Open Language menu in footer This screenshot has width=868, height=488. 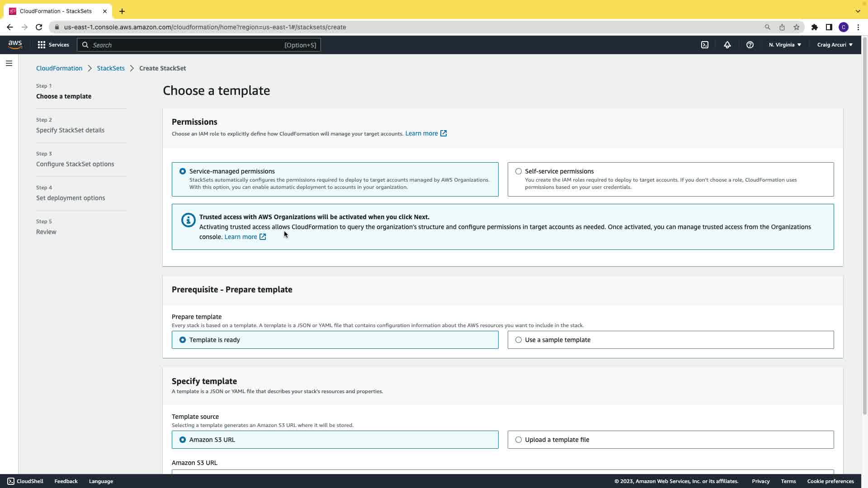[101, 481]
